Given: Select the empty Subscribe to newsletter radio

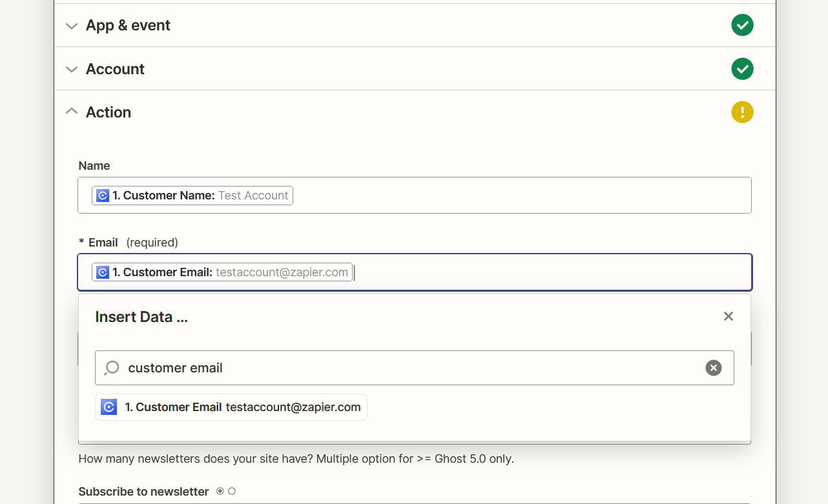Looking at the screenshot, I should click(232, 491).
